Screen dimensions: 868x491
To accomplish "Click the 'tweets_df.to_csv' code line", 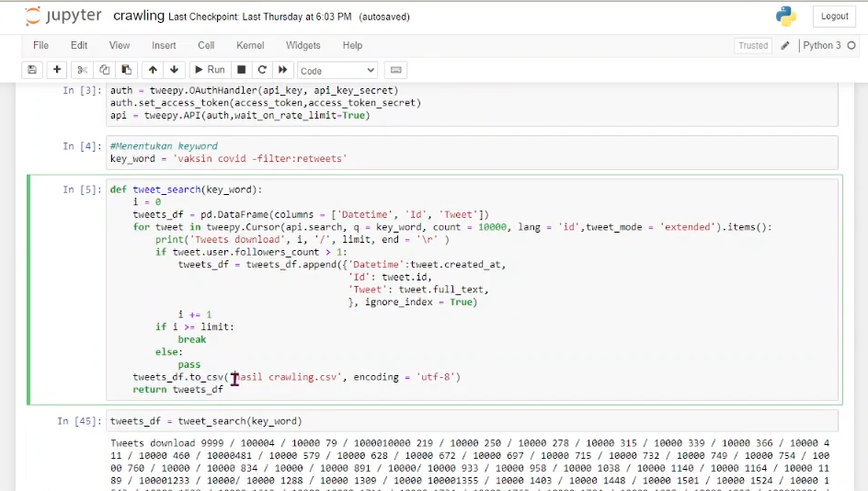I will pos(297,377).
